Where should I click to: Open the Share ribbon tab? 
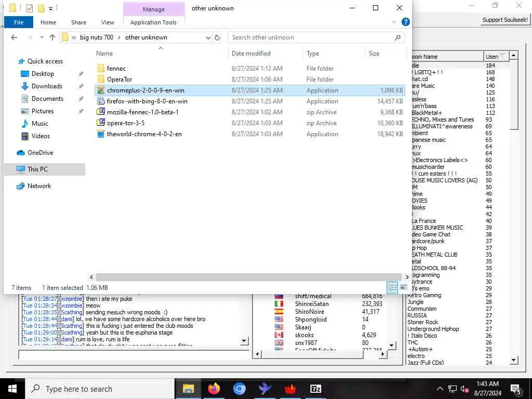click(x=79, y=22)
